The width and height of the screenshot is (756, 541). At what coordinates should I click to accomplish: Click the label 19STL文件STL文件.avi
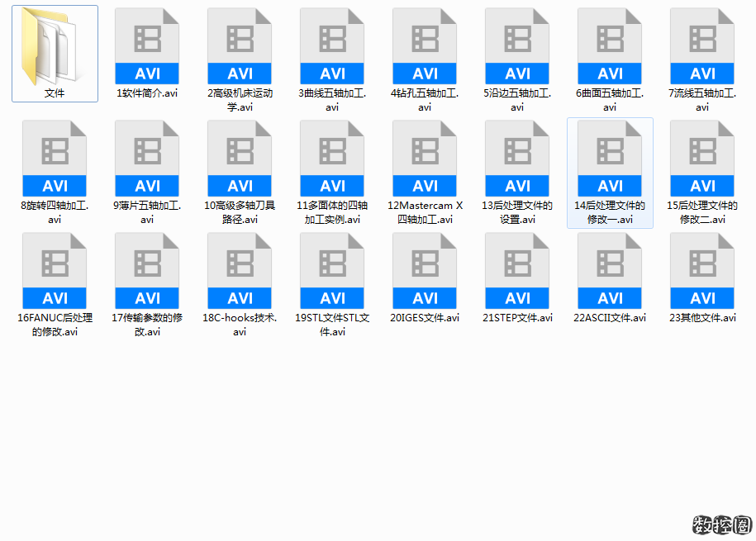[x=332, y=325]
